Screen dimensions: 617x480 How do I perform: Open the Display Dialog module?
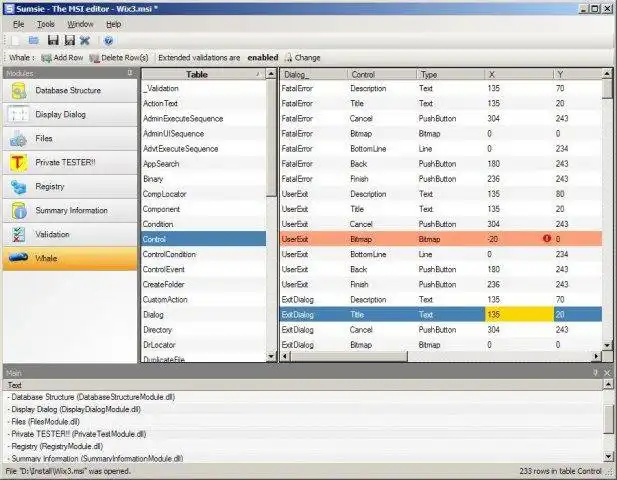click(70, 114)
